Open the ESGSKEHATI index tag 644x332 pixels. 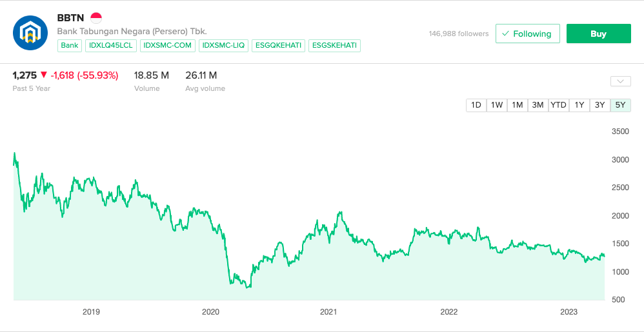pos(334,46)
